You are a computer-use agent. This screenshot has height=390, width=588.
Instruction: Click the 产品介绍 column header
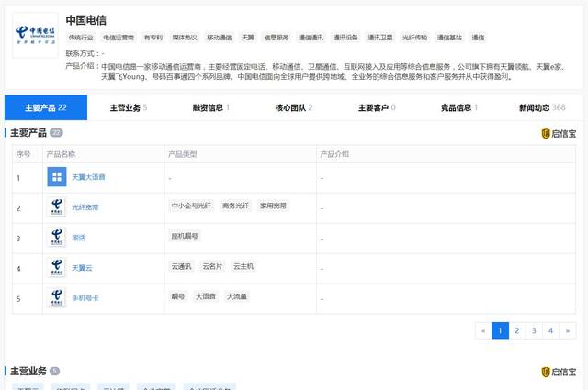click(334, 154)
